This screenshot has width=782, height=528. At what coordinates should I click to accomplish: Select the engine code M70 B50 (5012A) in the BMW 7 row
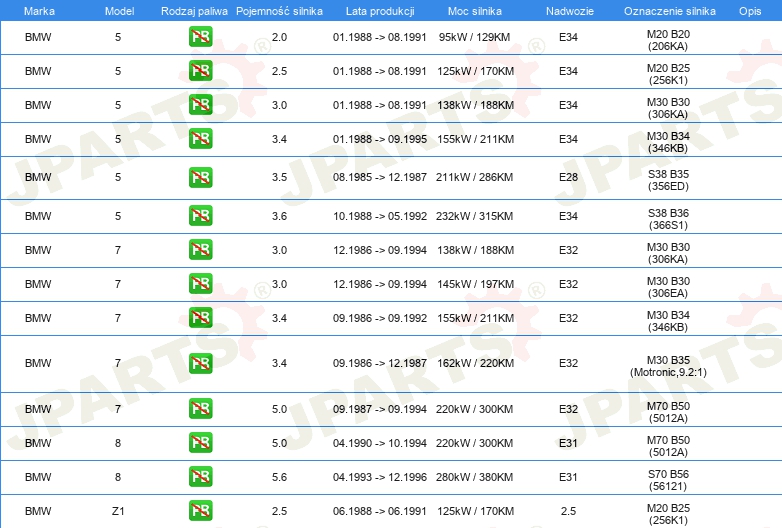668,412
